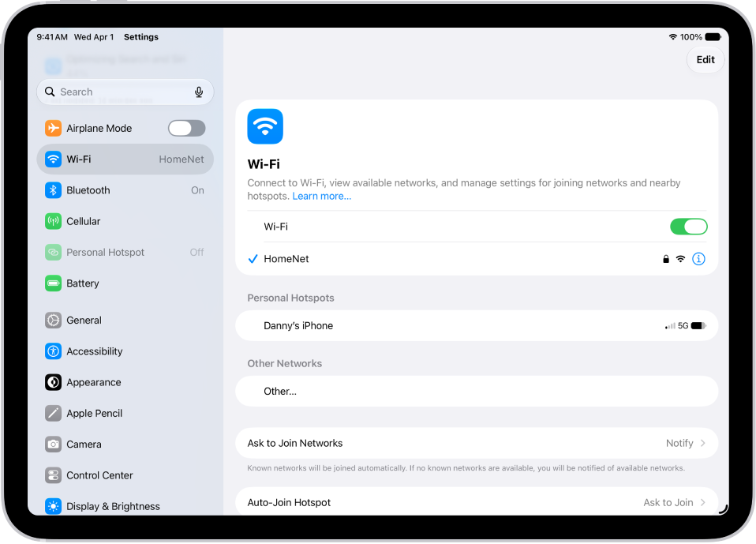Tap the magnifying glass search icon

tap(50, 92)
